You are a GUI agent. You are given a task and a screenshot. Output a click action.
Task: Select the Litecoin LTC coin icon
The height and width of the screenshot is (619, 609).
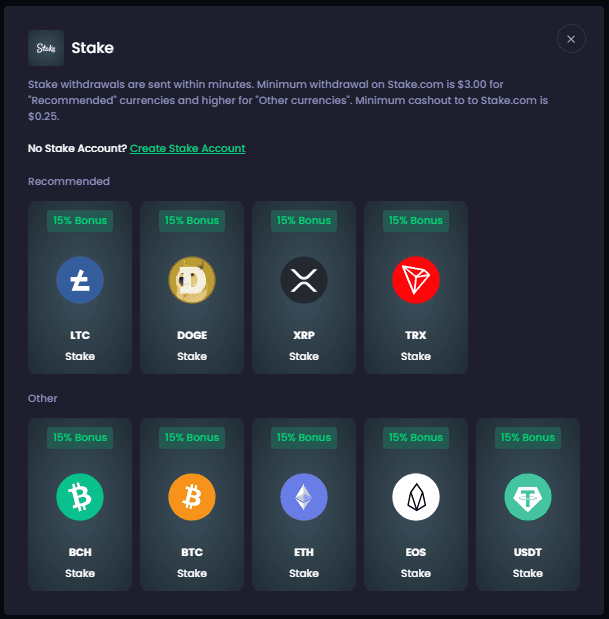[80, 280]
